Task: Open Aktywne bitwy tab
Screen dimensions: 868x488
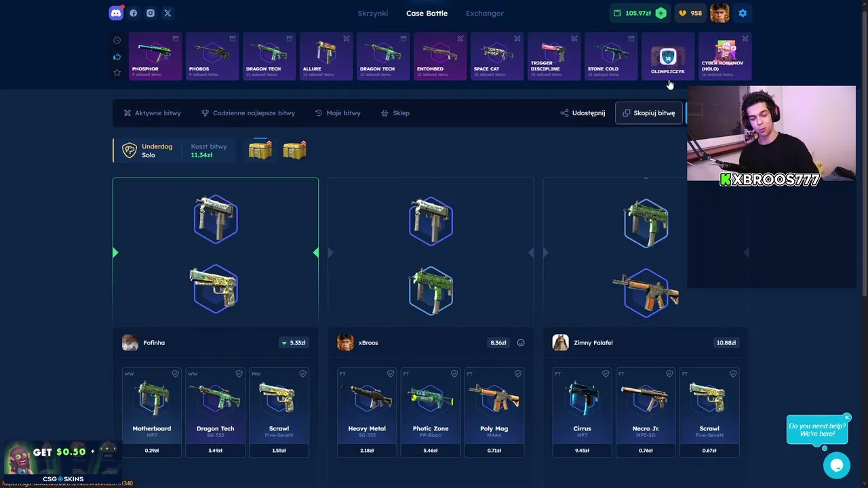Action: point(153,113)
